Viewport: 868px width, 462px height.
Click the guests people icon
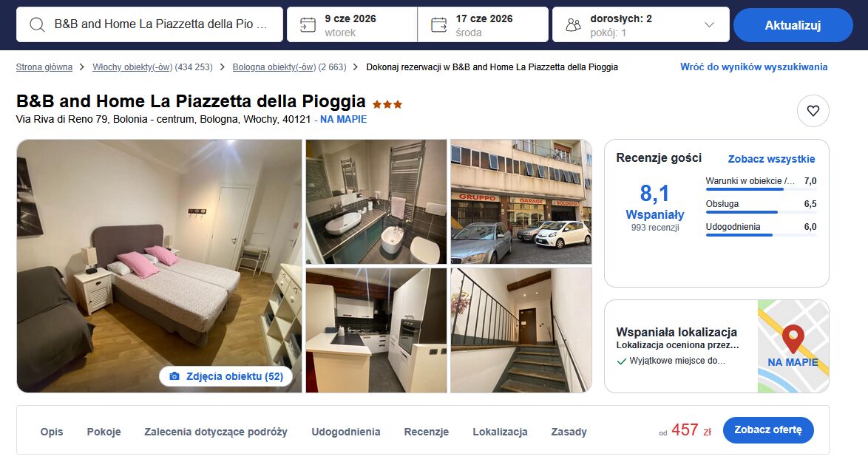[x=574, y=25]
